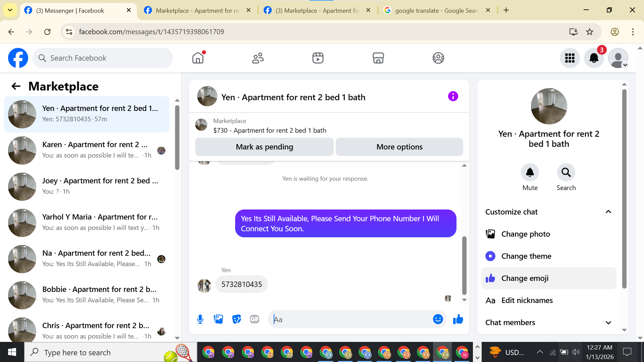Click the voice clip microphone icon
The height and width of the screenshot is (362, 644).
pos(200,319)
